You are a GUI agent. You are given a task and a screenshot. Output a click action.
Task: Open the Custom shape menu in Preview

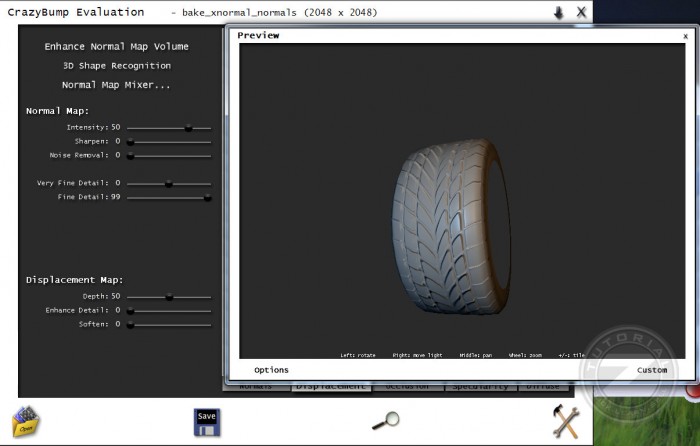click(x=652, y=370)
